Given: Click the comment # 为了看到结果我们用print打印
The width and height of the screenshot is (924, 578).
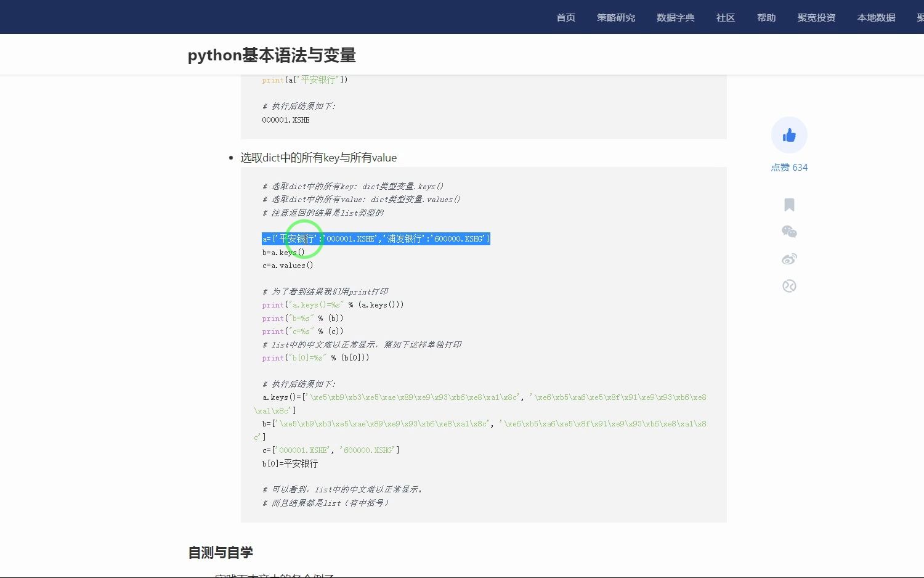Looking at the screenshot, I should (x=325, y=291).
